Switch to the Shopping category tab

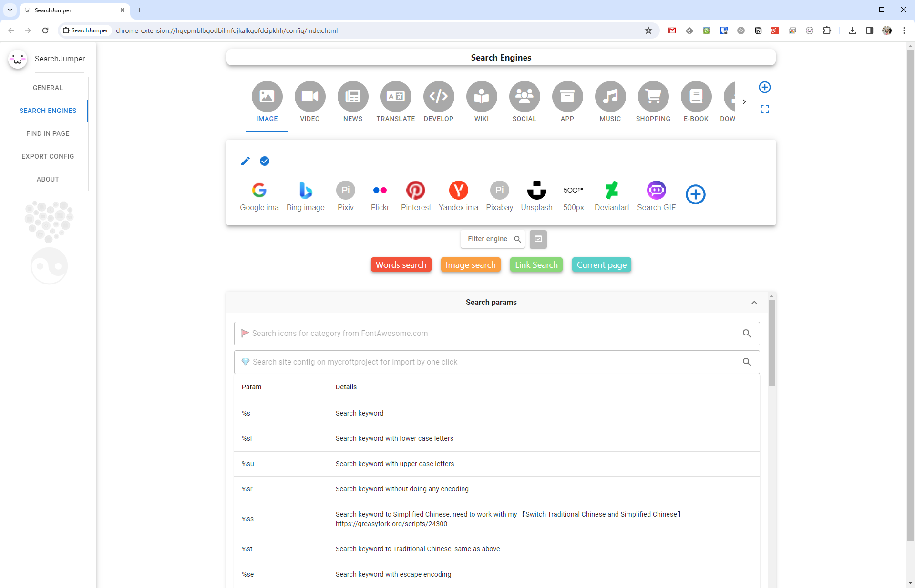[x=653, y=102]
